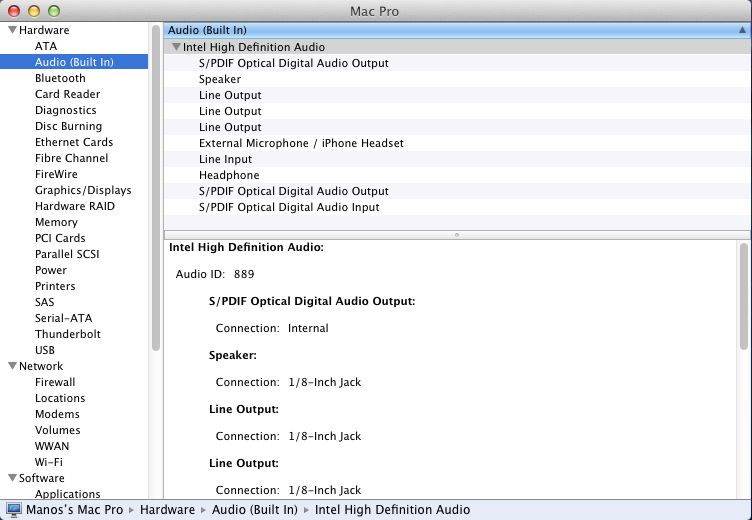
Task: Open Thunderbolt info
Action: [68, 334]
